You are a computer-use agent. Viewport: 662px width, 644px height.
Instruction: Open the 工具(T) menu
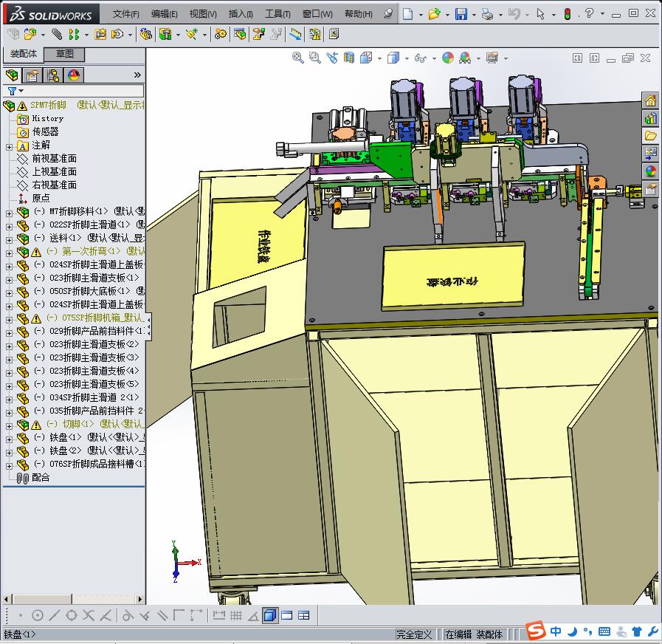(277, 14)
